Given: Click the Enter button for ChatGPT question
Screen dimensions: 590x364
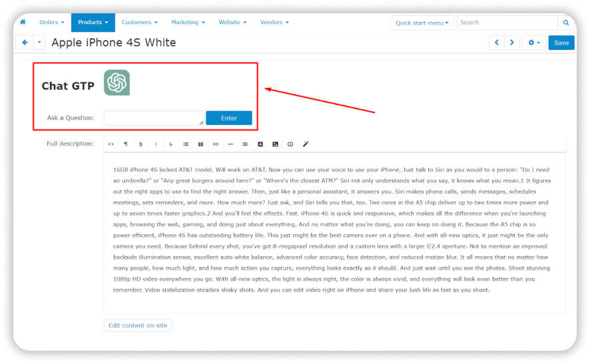Looking at the screenshot, I should click(x=228, y=118).
